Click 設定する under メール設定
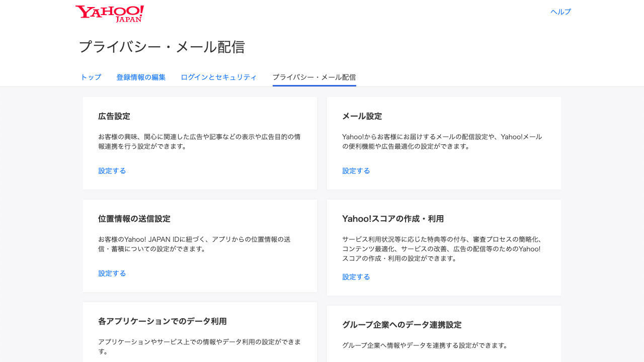The image size is (644, 362). (356, 170)
